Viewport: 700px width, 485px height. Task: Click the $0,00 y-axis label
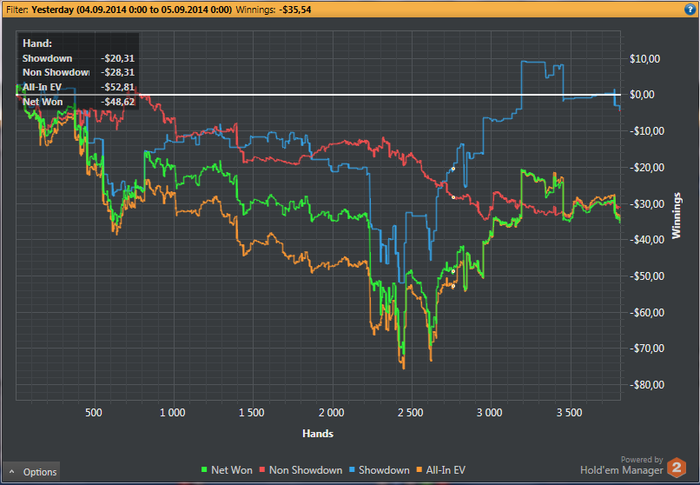[x=642, y=95]
